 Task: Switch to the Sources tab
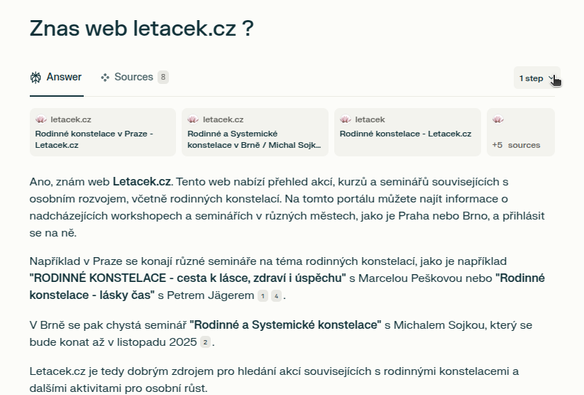(x=134, y=77)
